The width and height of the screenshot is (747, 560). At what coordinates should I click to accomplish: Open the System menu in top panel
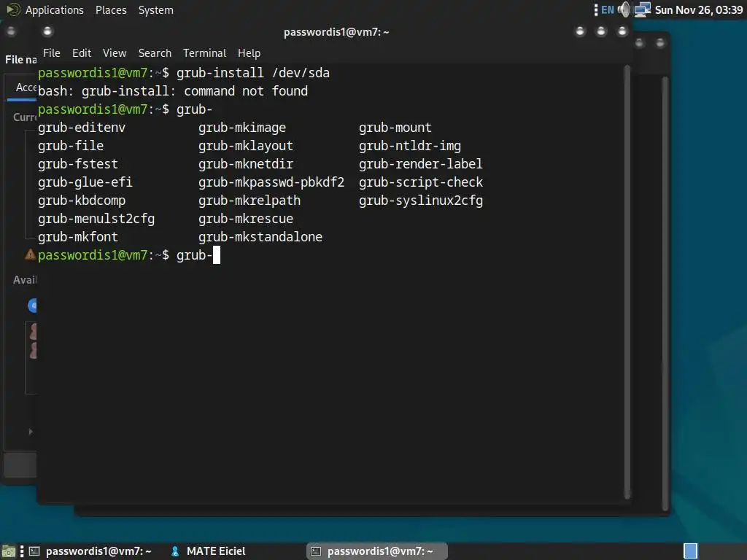[156, 10]
